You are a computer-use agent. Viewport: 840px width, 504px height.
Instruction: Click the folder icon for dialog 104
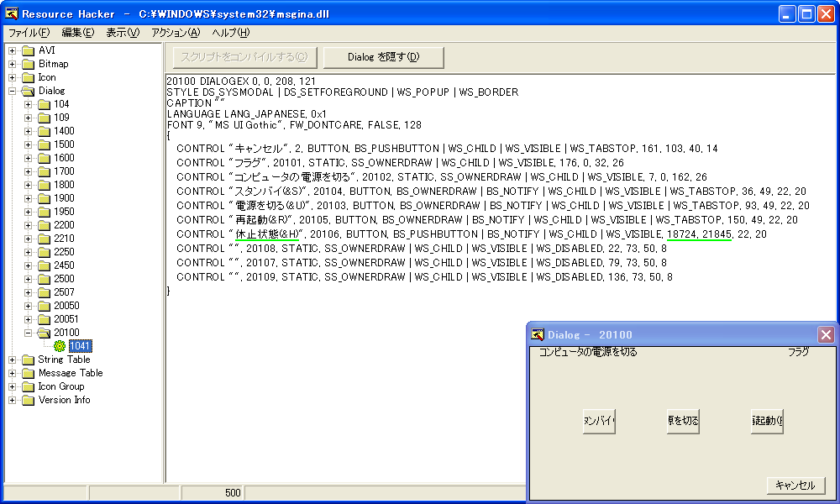pos(45,104)
